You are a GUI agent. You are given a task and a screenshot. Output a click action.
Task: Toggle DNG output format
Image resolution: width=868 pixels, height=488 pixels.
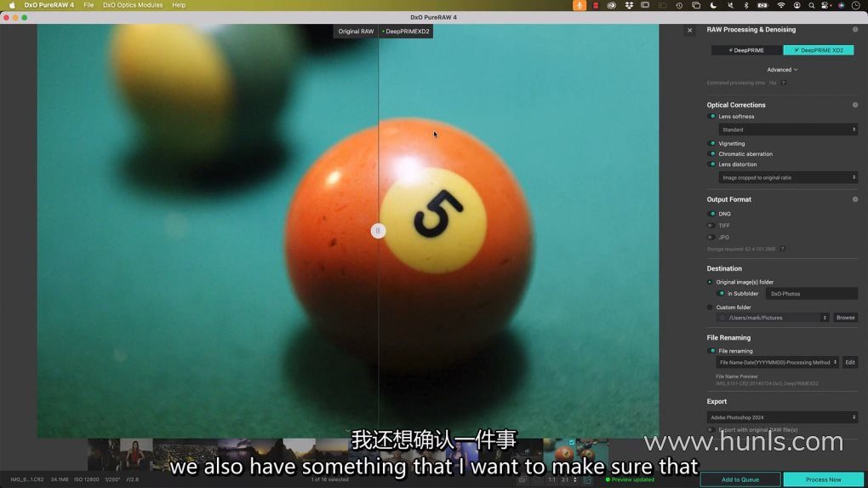tap(712, 214)
